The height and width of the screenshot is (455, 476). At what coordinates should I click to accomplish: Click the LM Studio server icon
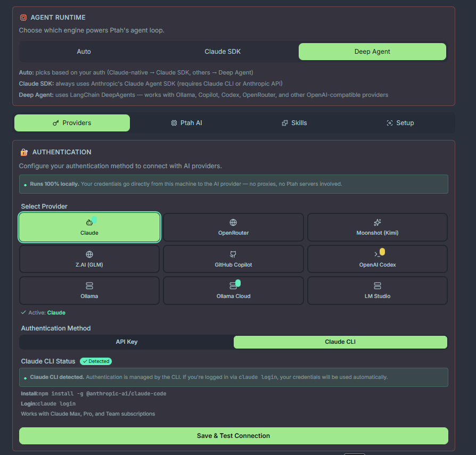point(377,286)
